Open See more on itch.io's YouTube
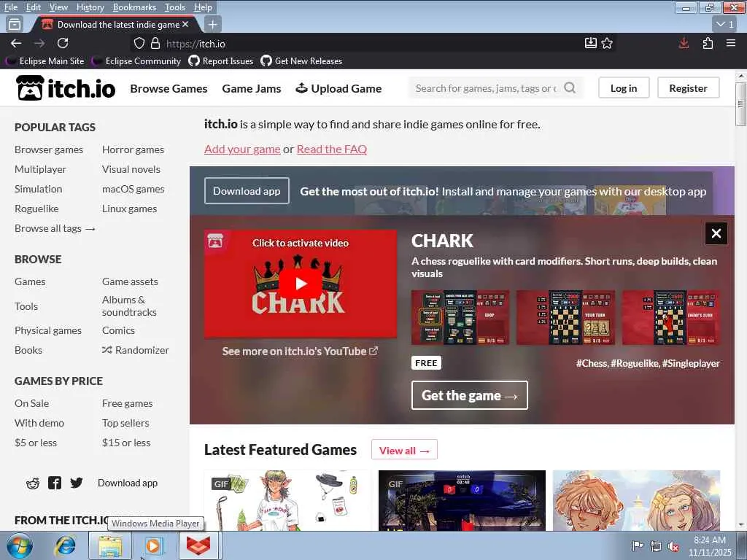Screen dimensions: 747x560 [300, 351]
